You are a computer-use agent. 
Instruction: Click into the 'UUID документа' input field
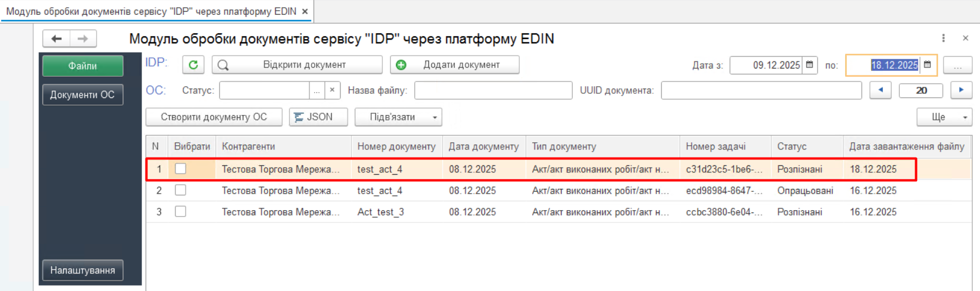coord(761,90)
